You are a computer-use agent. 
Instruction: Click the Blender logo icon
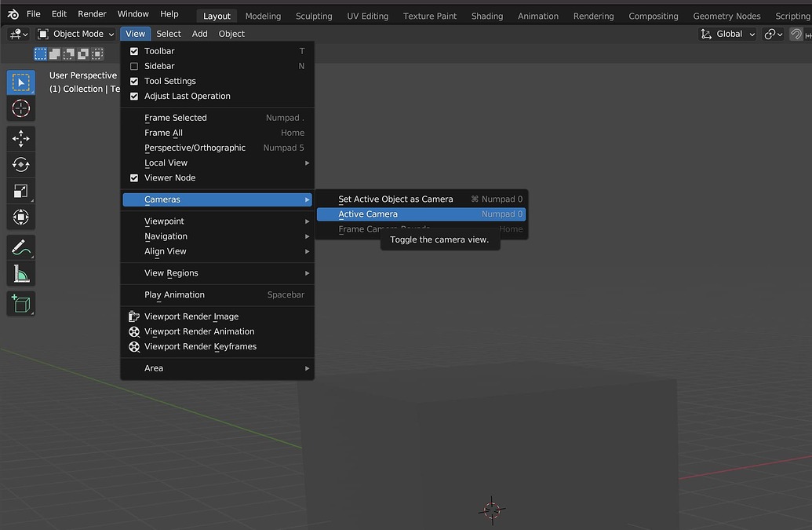[13, 14]
